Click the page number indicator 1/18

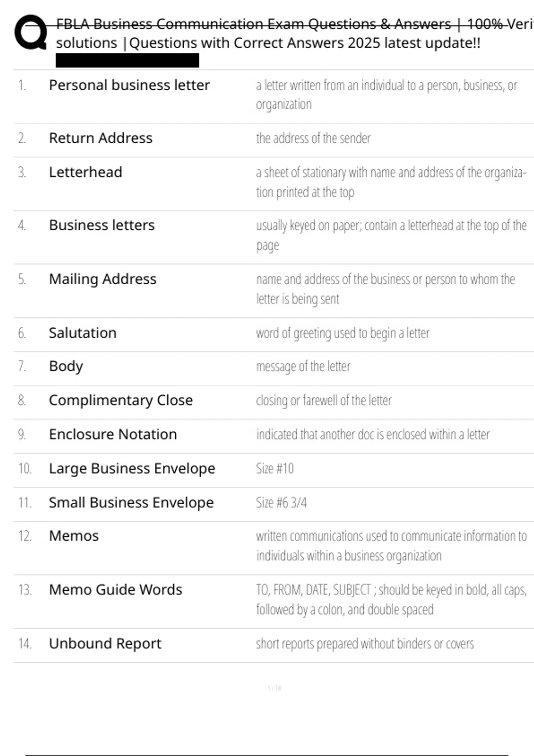coord(274,688)
